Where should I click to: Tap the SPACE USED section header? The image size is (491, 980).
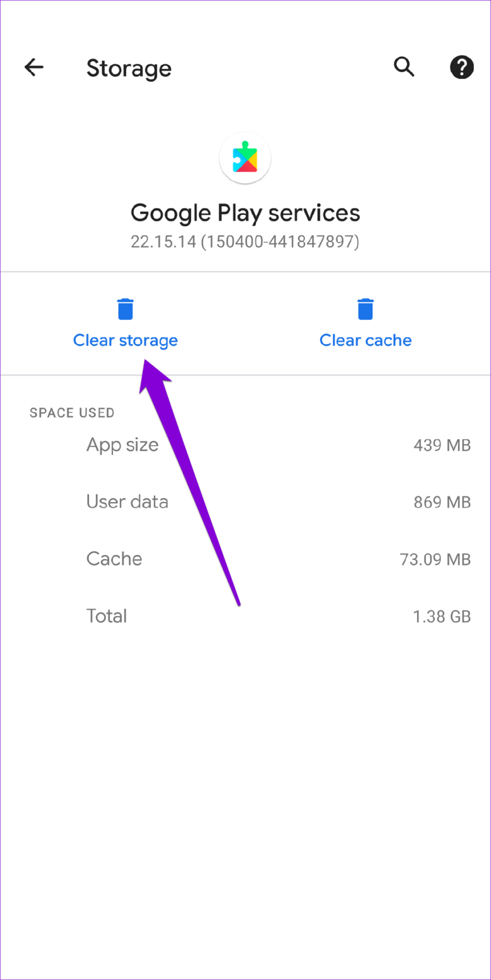72,412
